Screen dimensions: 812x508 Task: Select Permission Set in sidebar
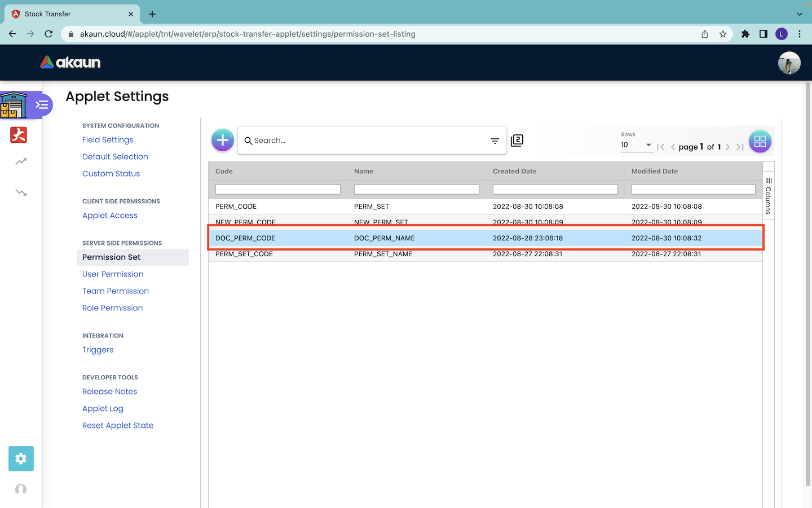pos(112,257)
